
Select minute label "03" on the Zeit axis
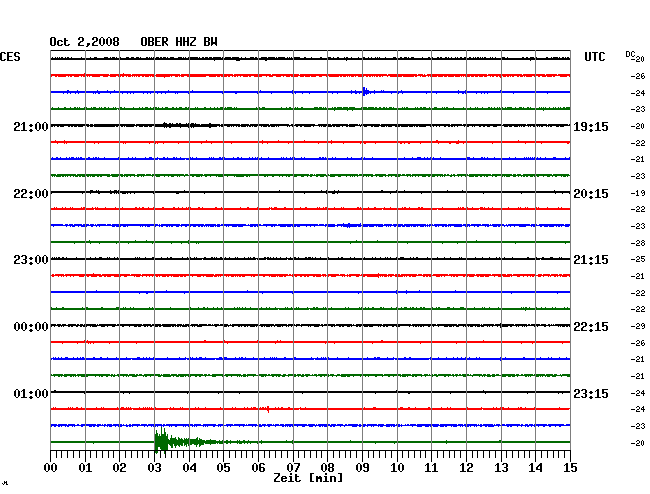[154, 468]
